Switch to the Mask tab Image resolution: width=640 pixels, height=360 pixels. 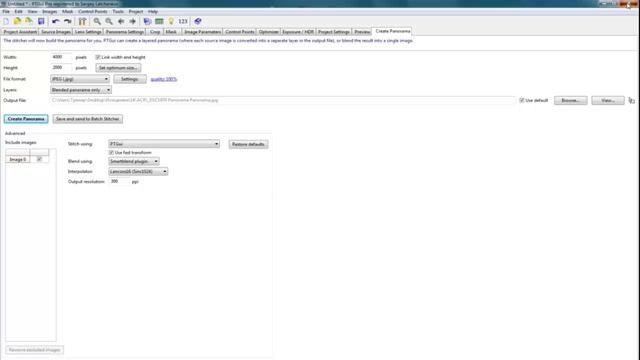[x=171, y=32]
